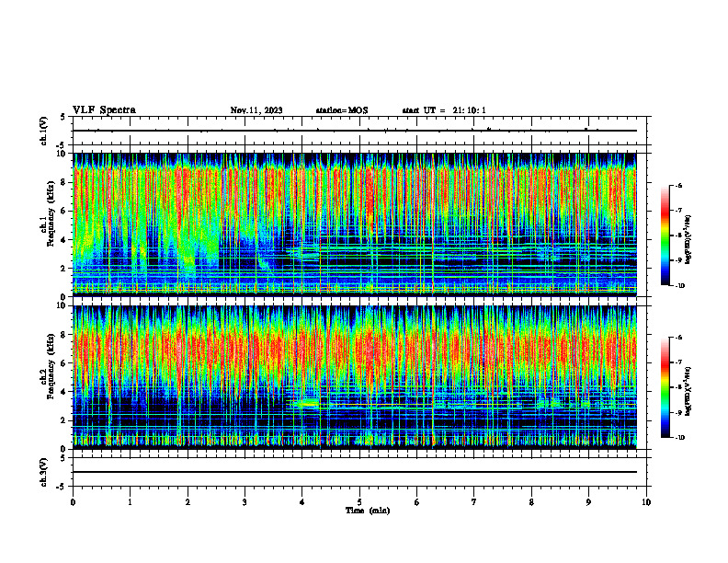Screen dimensions: 728x563
Task: Click the "VLF Spectra" plot title
Action: click(104, 110)
